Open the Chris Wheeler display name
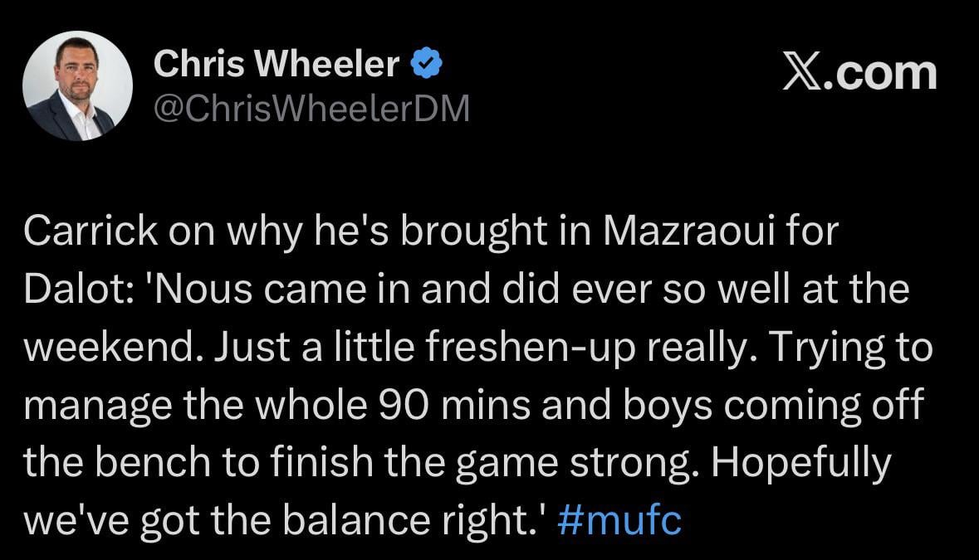 pyautogui.click(x=277, y=64)
